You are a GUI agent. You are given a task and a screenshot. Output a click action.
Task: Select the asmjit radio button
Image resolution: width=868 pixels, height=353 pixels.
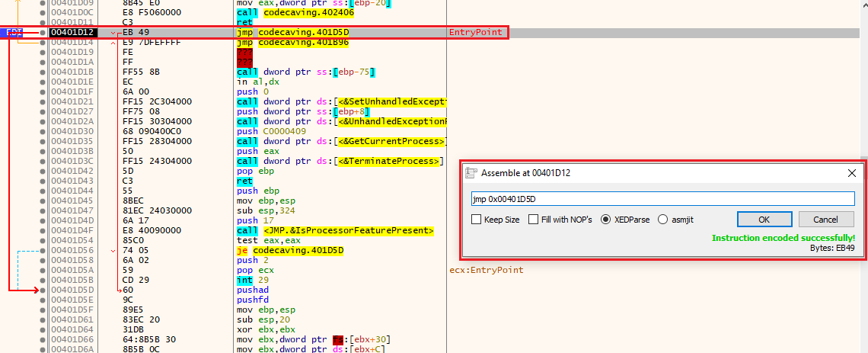point(675,220)
